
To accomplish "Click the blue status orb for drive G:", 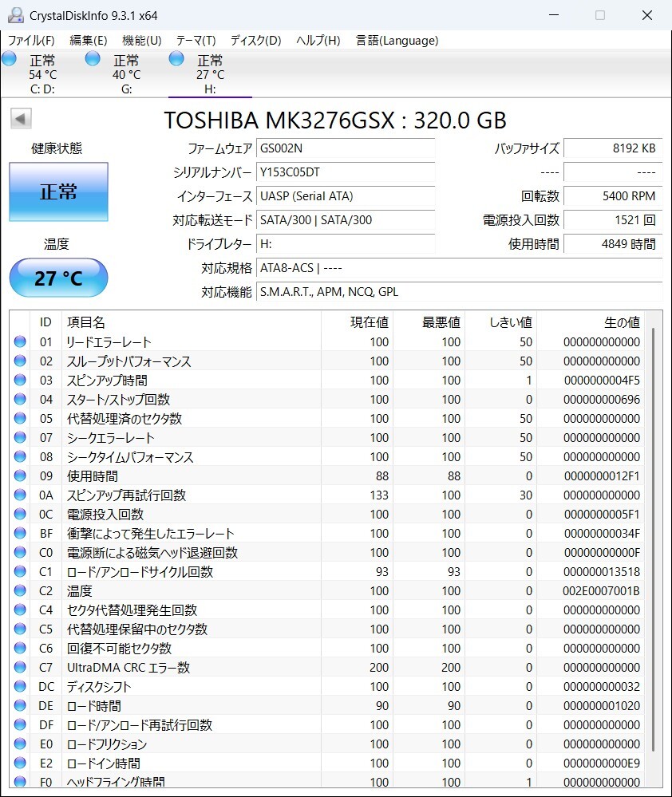I will tap(93, 59).
